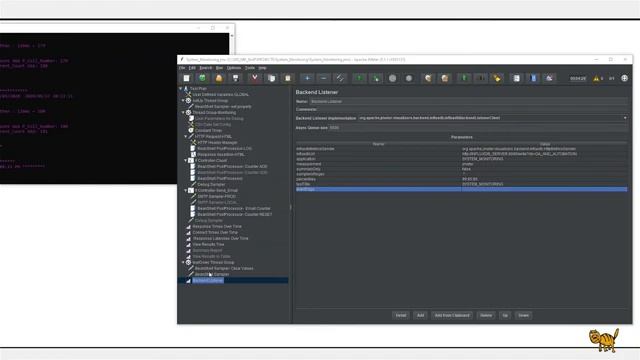Image resolution: width=640 pixels, height=360 pixels.
Task: Click the Add from Clipboard button
Action: click(x=452, y=315)
